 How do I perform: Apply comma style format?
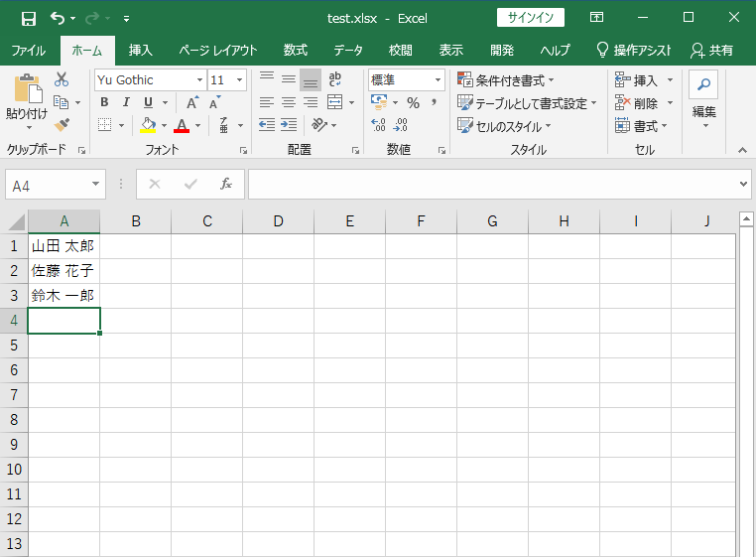(434, 102)
